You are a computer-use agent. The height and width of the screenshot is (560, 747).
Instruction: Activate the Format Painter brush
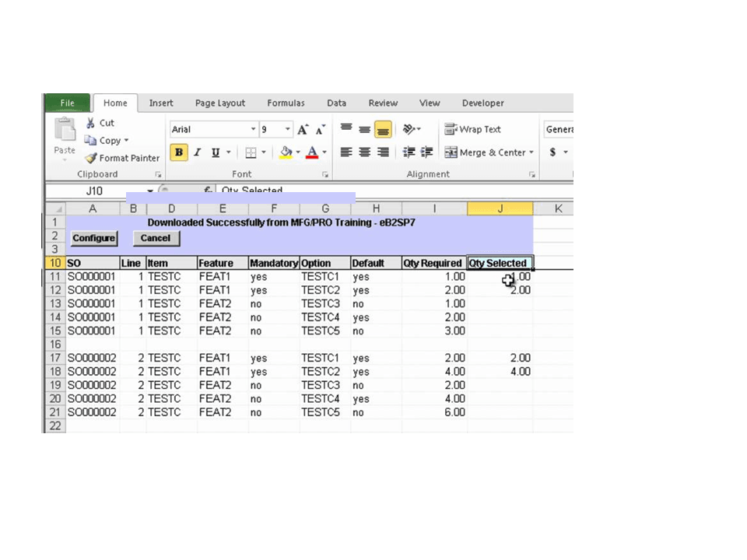coord(92,158)
